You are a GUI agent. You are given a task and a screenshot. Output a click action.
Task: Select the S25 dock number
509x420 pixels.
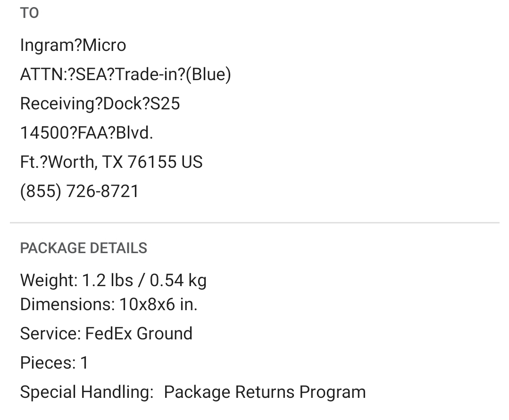point(165,104)
